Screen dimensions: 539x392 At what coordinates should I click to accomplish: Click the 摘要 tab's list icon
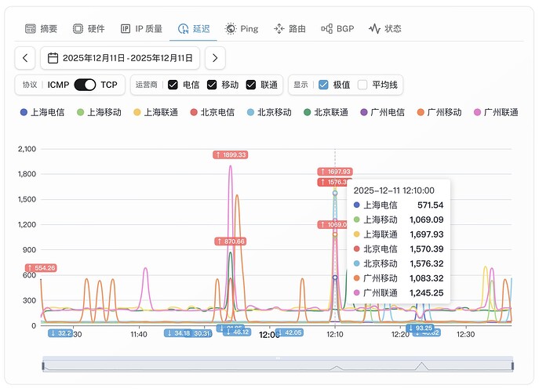pos(31,28)
